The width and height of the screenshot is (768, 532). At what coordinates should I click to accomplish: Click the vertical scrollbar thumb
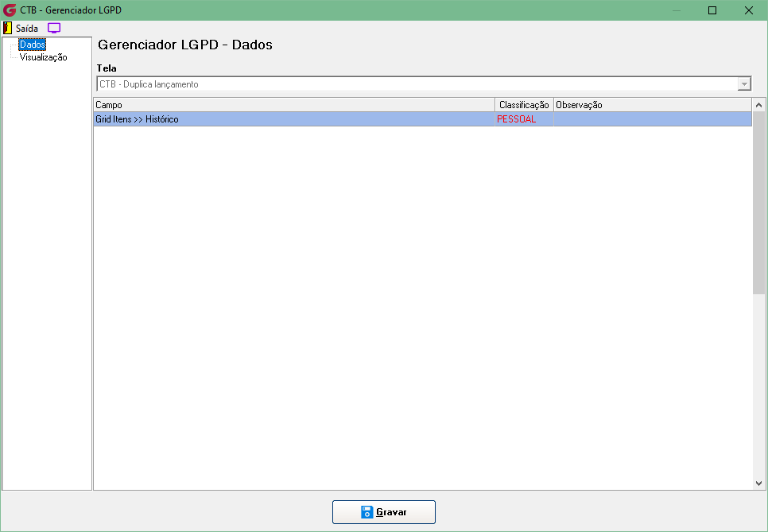click(x=758, y=203)
